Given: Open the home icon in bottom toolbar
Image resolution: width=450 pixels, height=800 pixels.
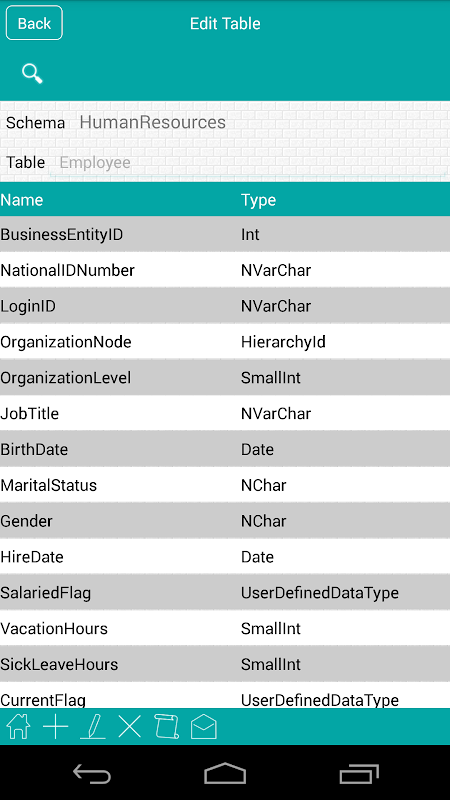Looking at the screenshot, I should click(x=18, y=726).
